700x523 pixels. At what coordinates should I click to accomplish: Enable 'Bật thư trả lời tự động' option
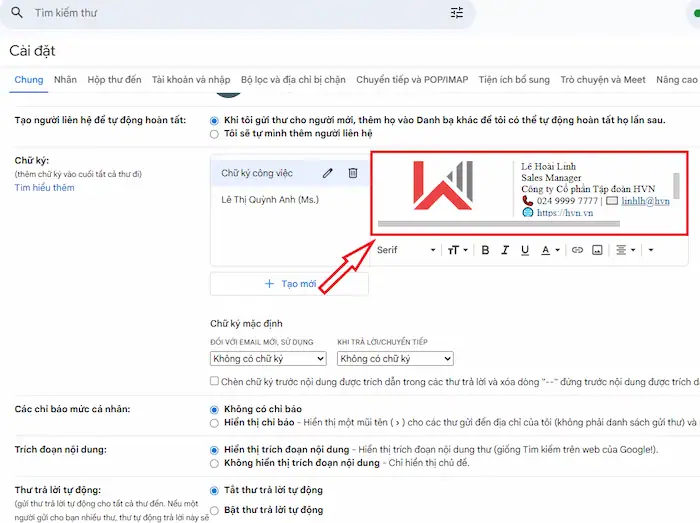(x=214, y=510)
